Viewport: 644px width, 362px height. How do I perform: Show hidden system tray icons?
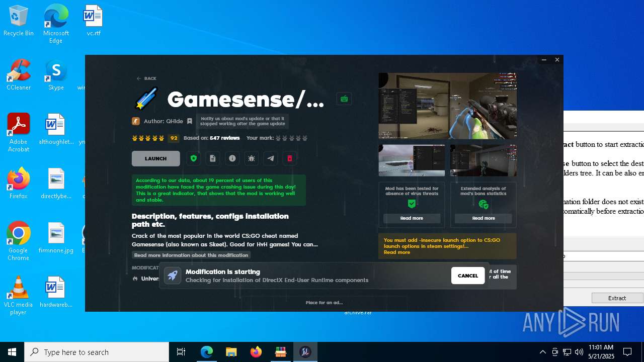tap(542, 352)
